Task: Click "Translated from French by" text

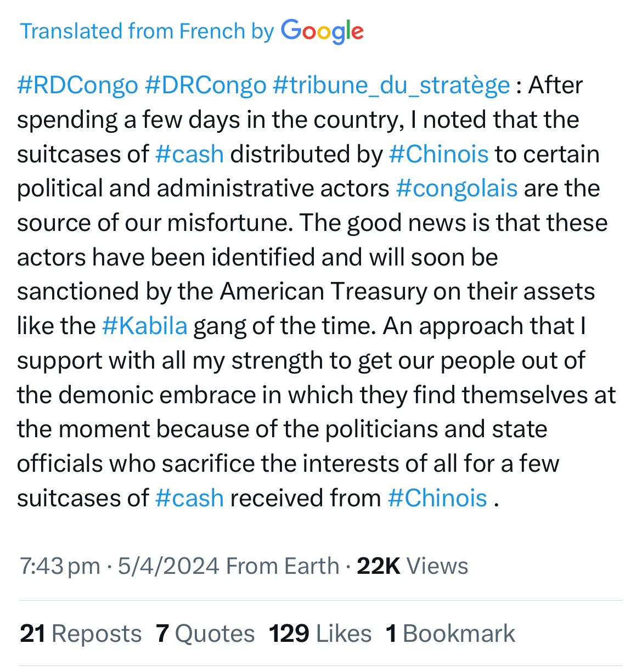Action: [147, 31]
